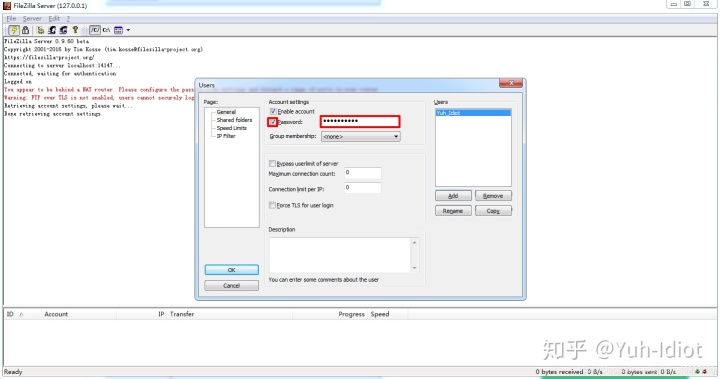720x379 pixels.
Task: Click the filezilla-project.org URL log line
Action: point(49,57)
